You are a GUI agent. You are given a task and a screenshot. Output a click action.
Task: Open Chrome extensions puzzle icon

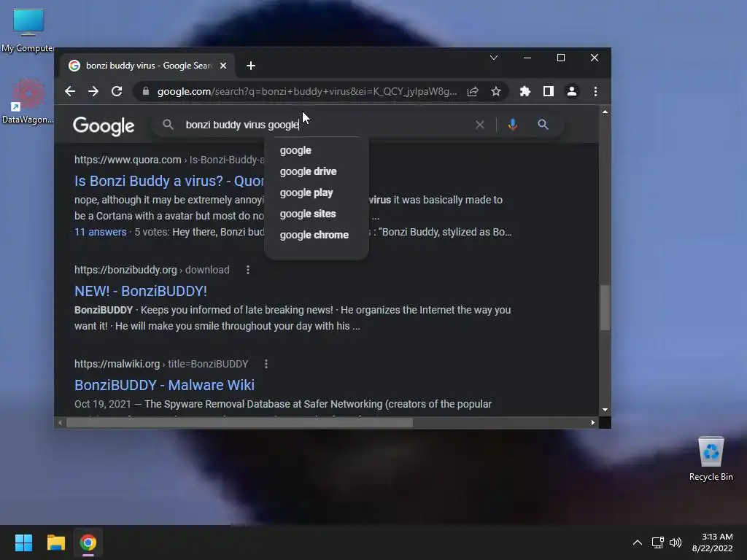[525, 91]
